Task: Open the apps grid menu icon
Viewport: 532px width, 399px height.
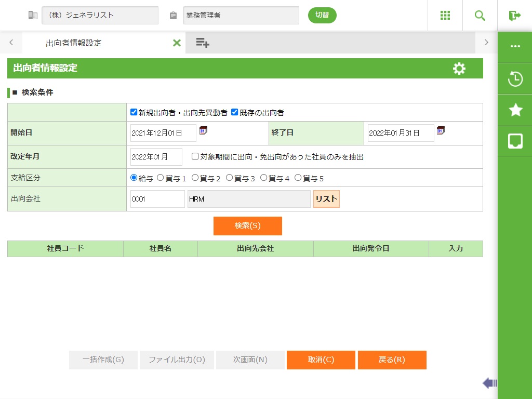Action: click(445, 15)
